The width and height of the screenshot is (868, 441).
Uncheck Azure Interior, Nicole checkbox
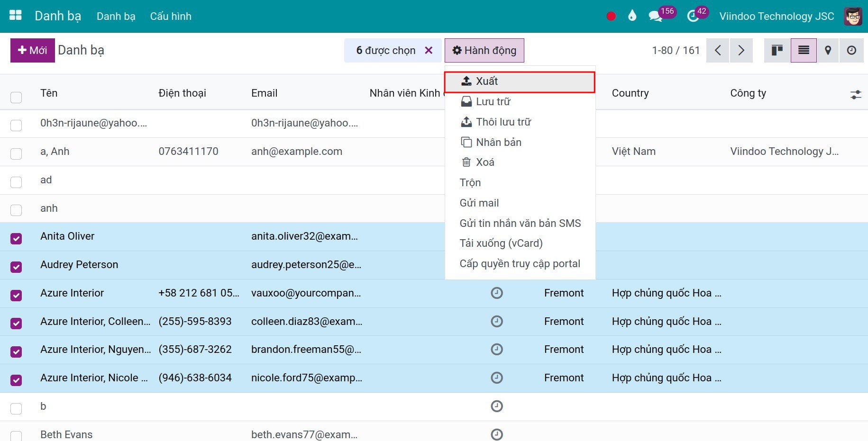pos(16,380)
